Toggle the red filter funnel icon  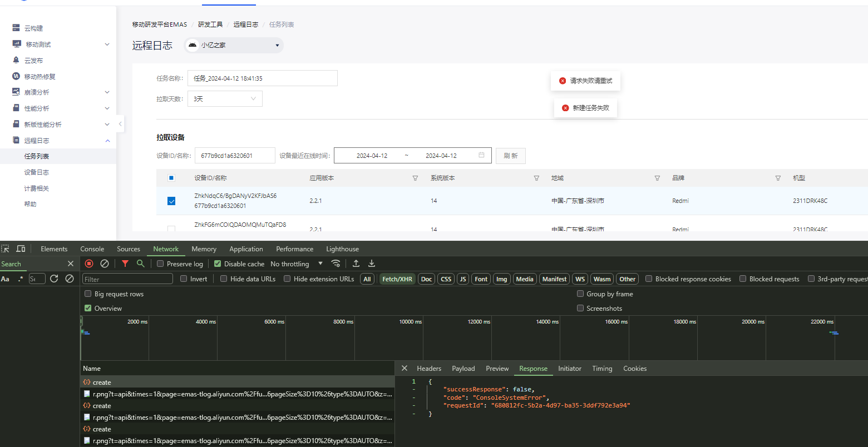coord(125,264)
